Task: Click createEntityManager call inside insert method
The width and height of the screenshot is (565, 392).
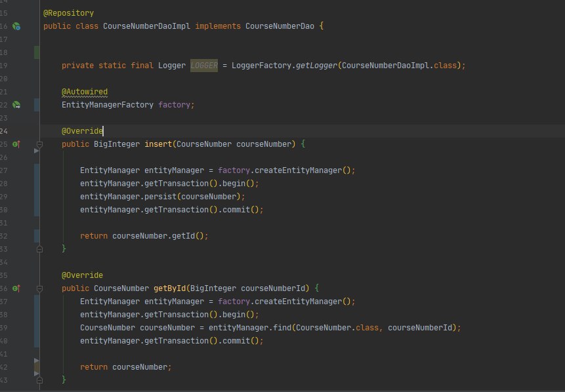Action: tap(298, 170)
